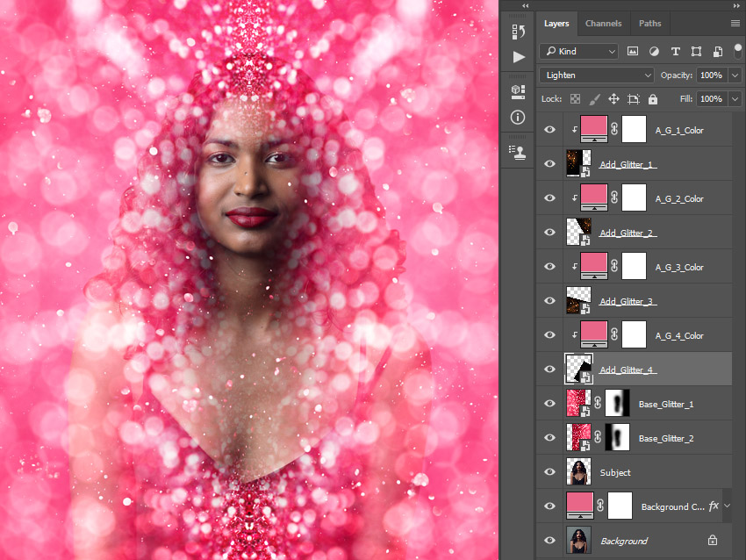Viewport: 746px width, 560px height.
Task: Select the Add_Glitter_2 layer name
Action: point(626,233)
